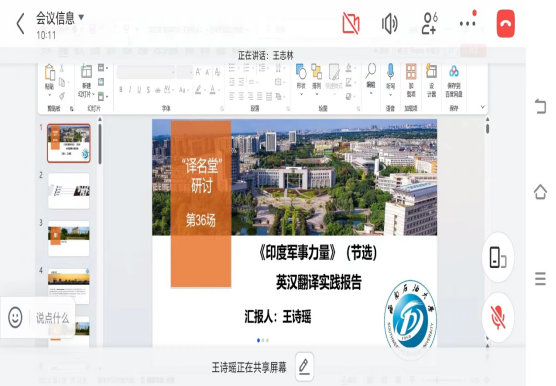The image size is (556, 386).
Task: Open the annotation pencil tool
Action: pos(304,367)
